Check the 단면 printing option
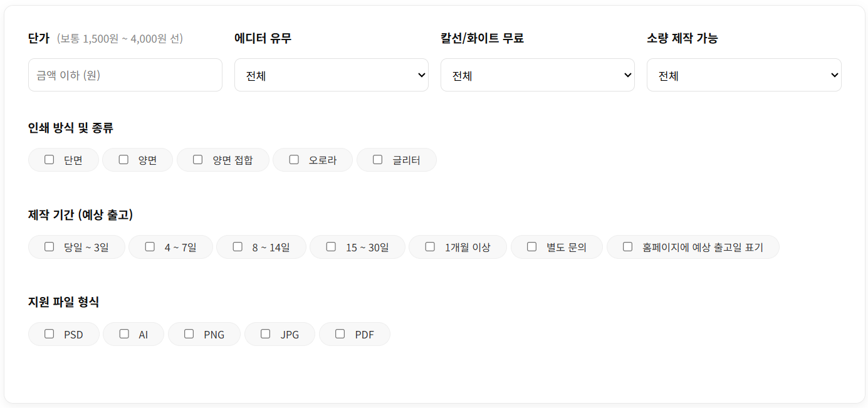Image resolution: width=868 pixels, height=408 pixels. click(x=50, y=160)
